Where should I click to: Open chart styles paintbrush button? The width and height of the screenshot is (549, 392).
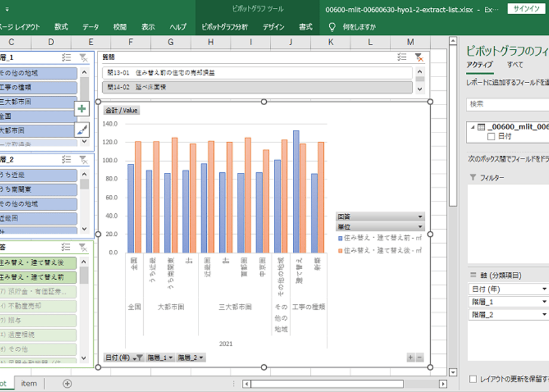click(x=82, y=130)
